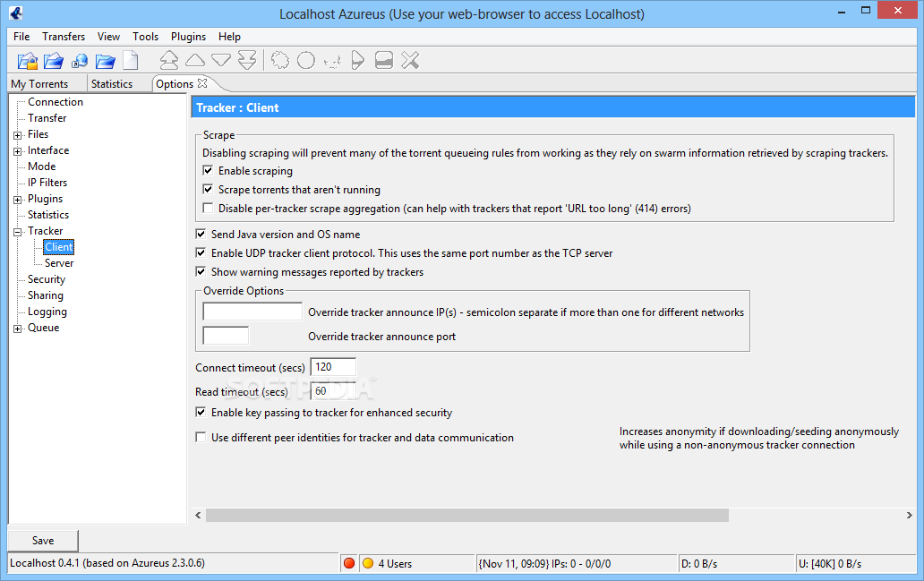The width and height of the screenshot is (924, 581).
Task: Click the horizontal scrollbar thumb
Action: click(x=466, y=515)
